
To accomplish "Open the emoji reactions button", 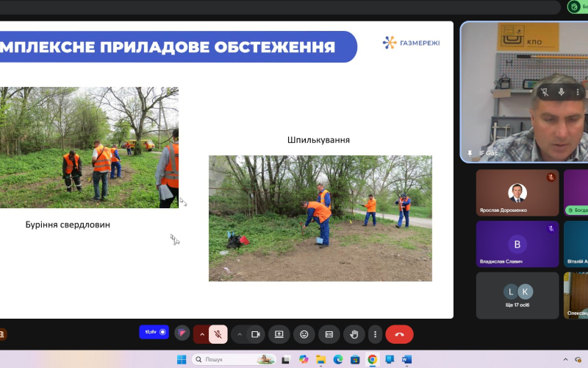I will [304, 334].
